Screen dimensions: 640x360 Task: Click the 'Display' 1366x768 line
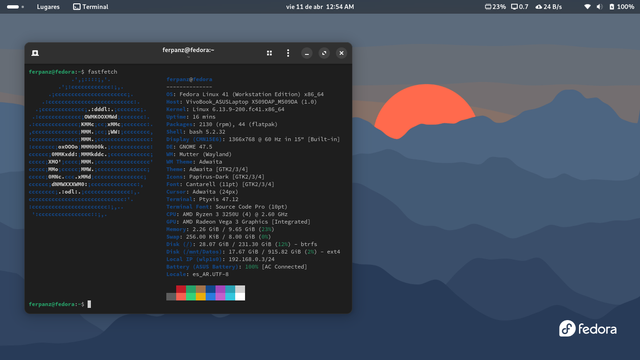(253, 139)
